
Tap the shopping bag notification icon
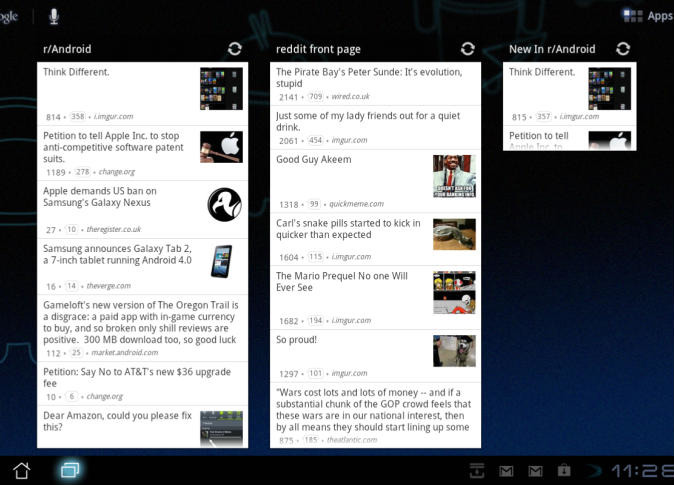pos(564,470)
